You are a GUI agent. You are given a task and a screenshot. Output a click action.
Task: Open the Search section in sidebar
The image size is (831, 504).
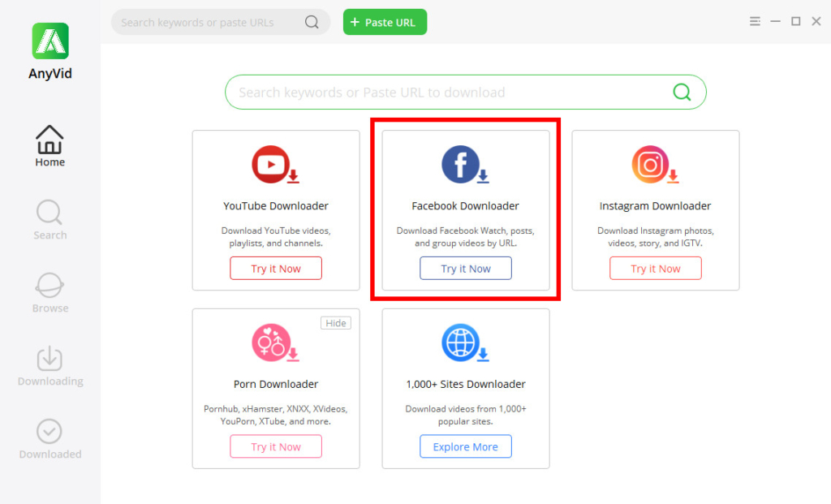(50, 220)
